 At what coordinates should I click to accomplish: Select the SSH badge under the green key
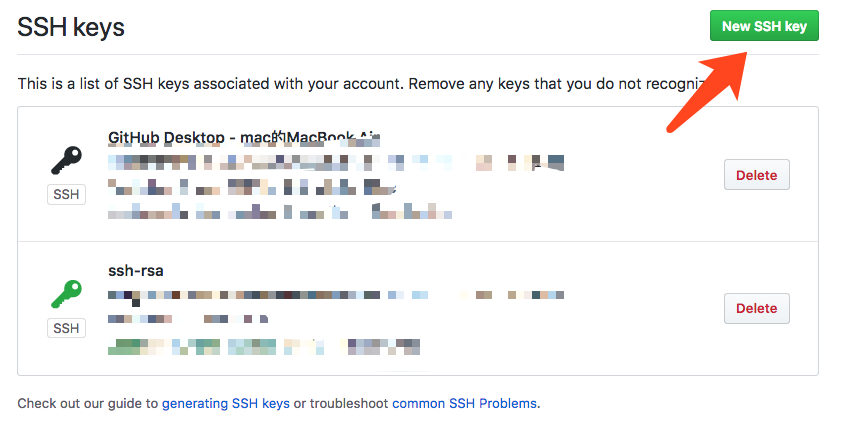pos(66,328)
